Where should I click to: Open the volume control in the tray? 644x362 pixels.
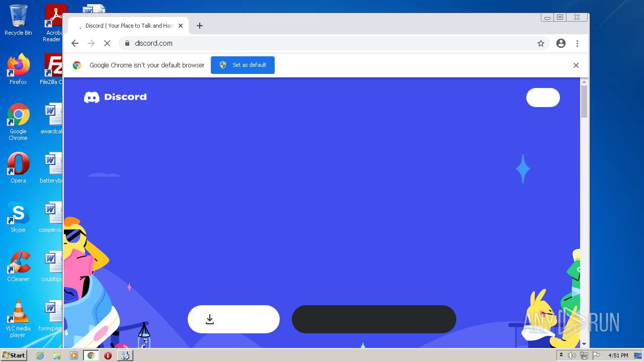pos(572,355)
